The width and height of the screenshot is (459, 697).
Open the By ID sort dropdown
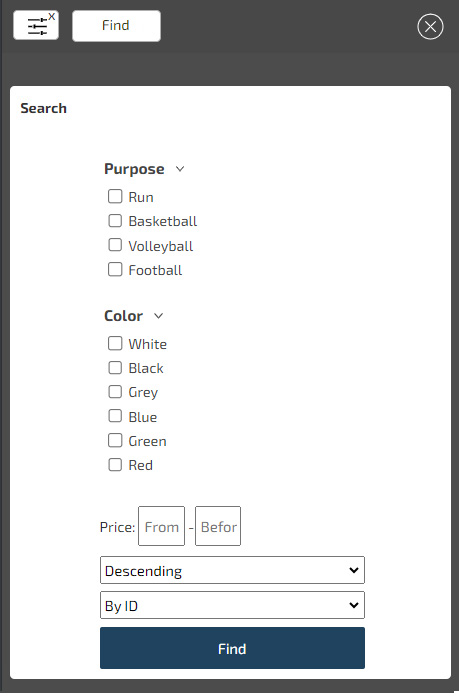pyautogui.click(x=232, y=605)
